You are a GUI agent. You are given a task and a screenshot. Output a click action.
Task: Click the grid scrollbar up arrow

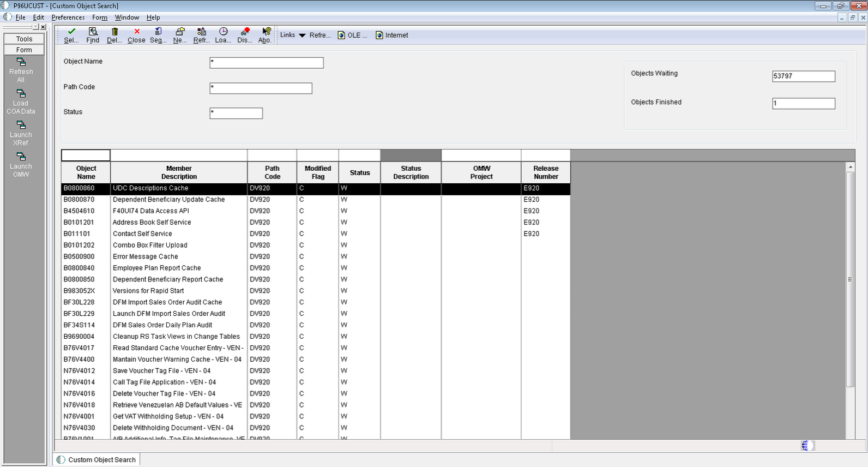[850, 166]
